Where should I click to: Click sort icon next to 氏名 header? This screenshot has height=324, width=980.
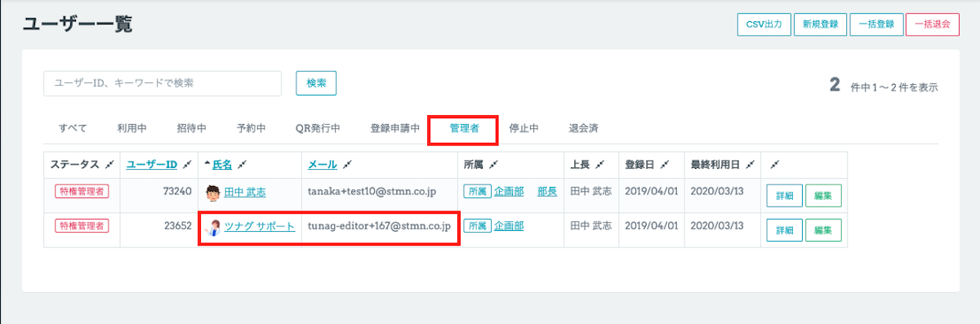point(243,165)
